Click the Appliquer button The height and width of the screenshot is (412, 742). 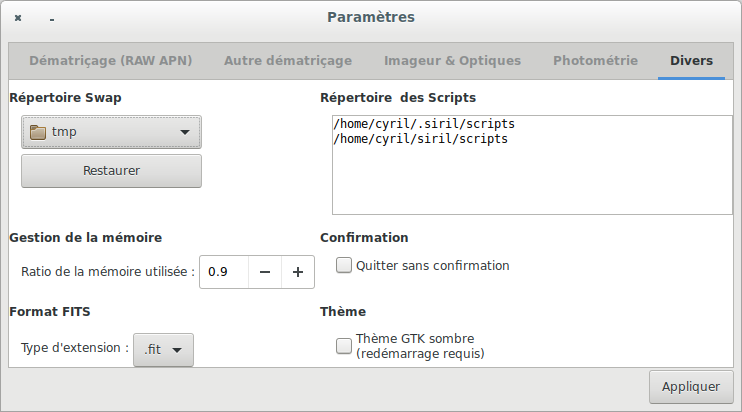coord(691,386)
